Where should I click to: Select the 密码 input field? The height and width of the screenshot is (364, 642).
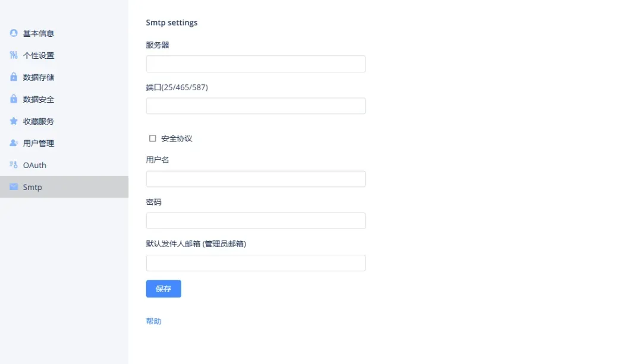[256, 221]
